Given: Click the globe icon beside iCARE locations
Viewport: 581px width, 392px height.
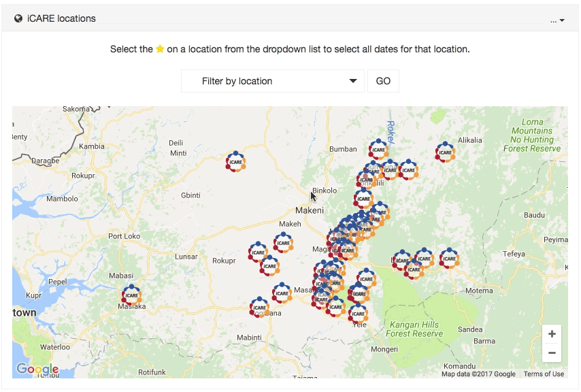Looking at the screenshot, I should pyautogui.click(x=18, y=18).
